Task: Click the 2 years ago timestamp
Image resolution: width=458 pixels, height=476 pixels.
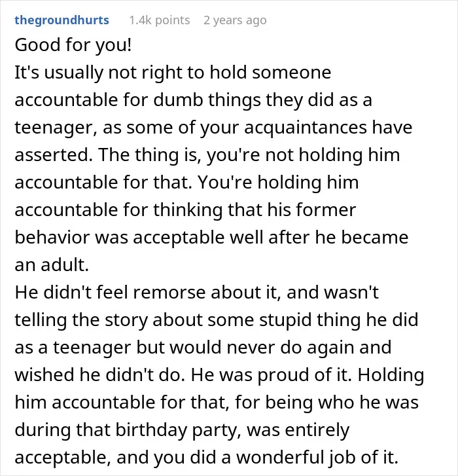Action: coord(235,20)
